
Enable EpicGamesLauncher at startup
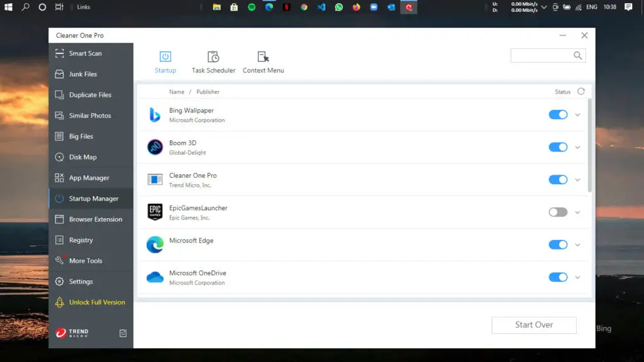coord(558,212)
